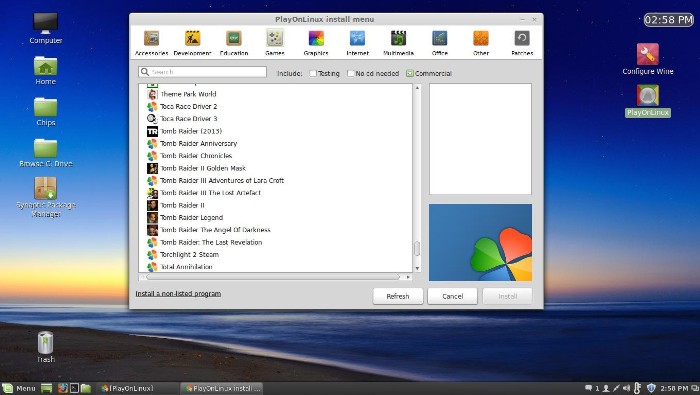
Task: Toggle the Testing checkbox
Action: (x=313, y=73)
